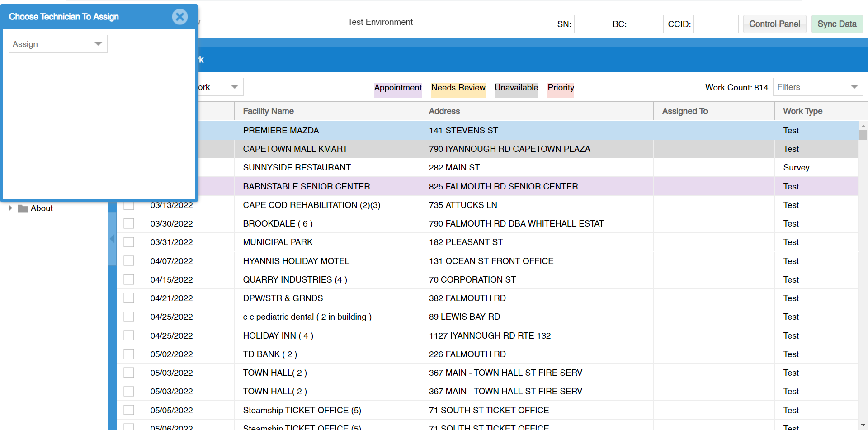Screen dimensions: 868x430
Task: Click the Sync Data button
Action: click(837, 24)
